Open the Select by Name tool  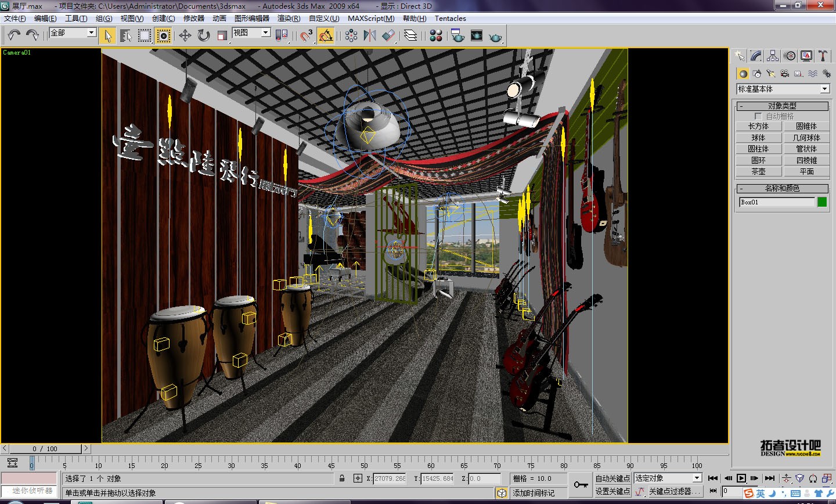[125, 35]
